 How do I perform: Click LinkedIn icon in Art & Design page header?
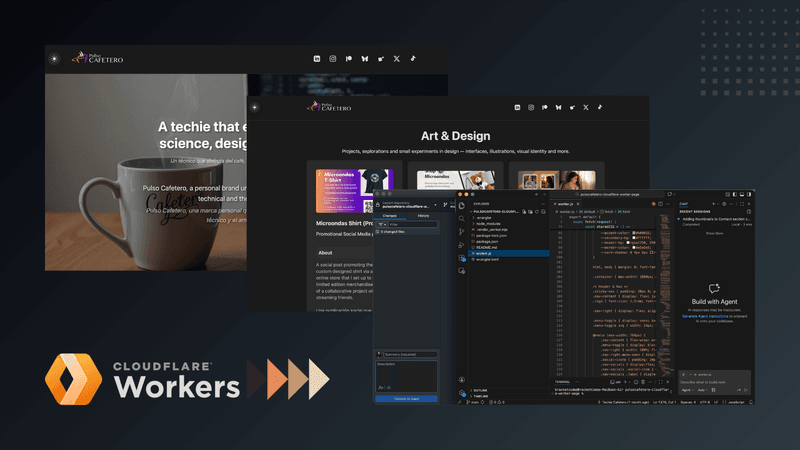point(517,108)
